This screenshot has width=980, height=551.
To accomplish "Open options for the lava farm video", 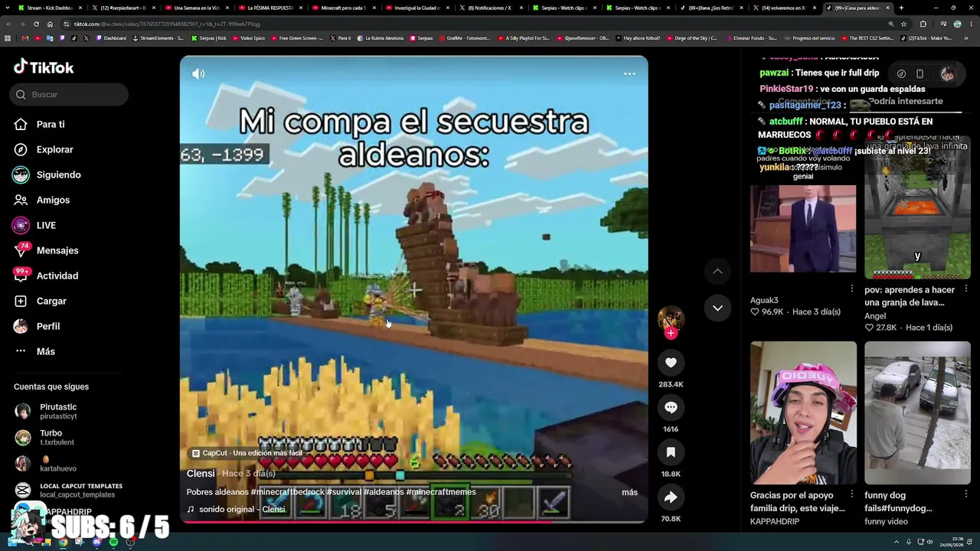I will [966, 289].
